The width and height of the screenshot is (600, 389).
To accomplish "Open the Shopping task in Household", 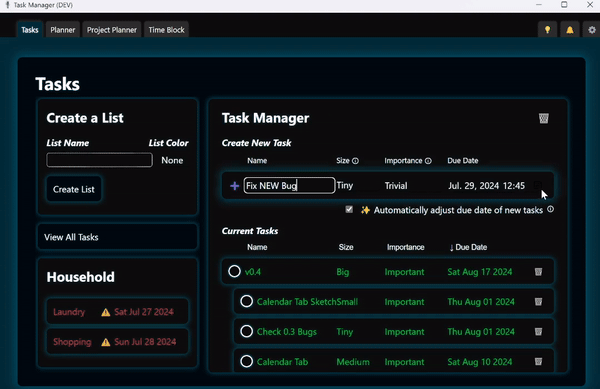I will 117,342.
